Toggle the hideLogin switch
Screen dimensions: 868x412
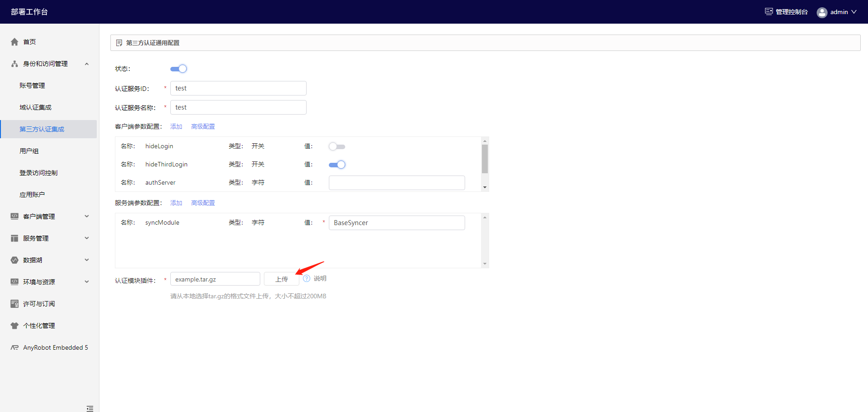pos(337,146)
